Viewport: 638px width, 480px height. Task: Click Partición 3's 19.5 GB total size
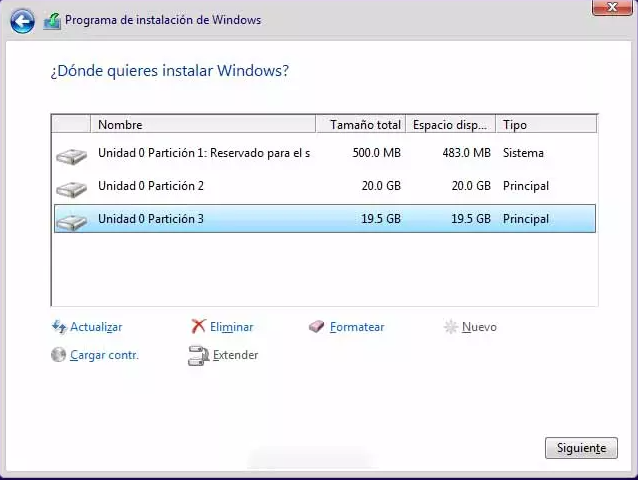pos(381,219)
